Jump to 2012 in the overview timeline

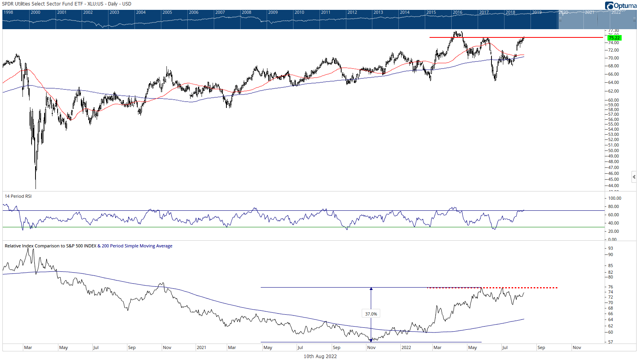(353, 13)
